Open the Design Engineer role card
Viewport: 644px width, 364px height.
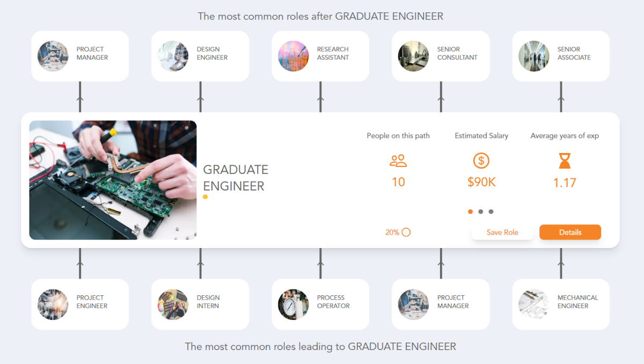(x=200, y=56)
